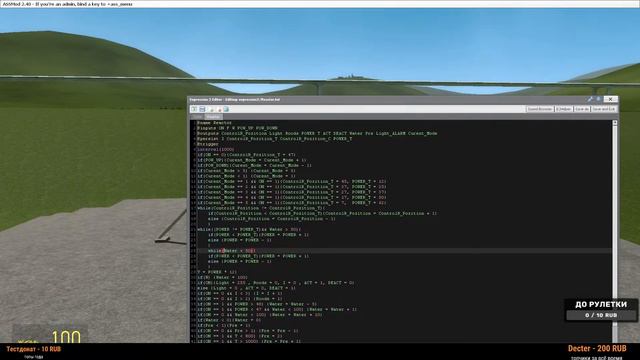
Task: Click the save file disk icon
Action: click(202, 109)
